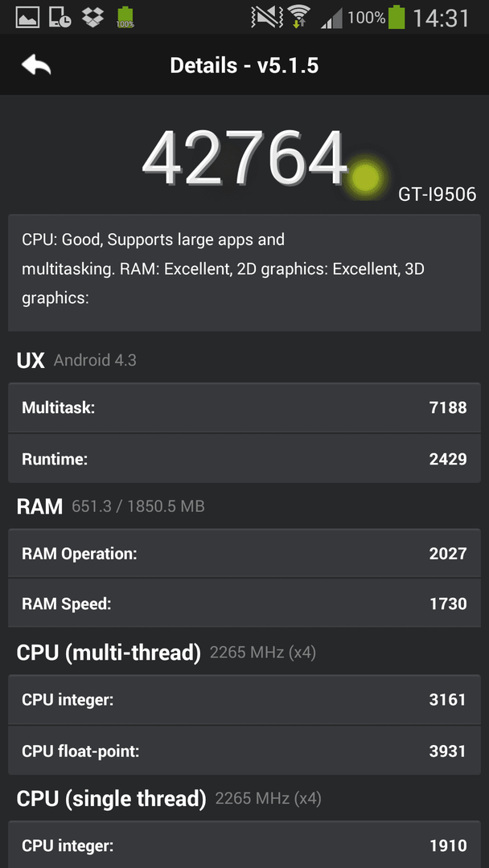Tap the CPU and RAM summary box
This screenshot has width=489, height=868.
(244, 273)
